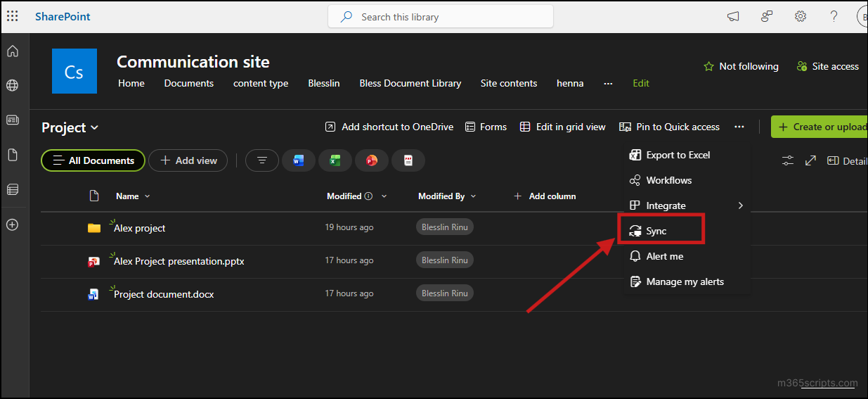Click the Create or upload button

tap(820, 127)
